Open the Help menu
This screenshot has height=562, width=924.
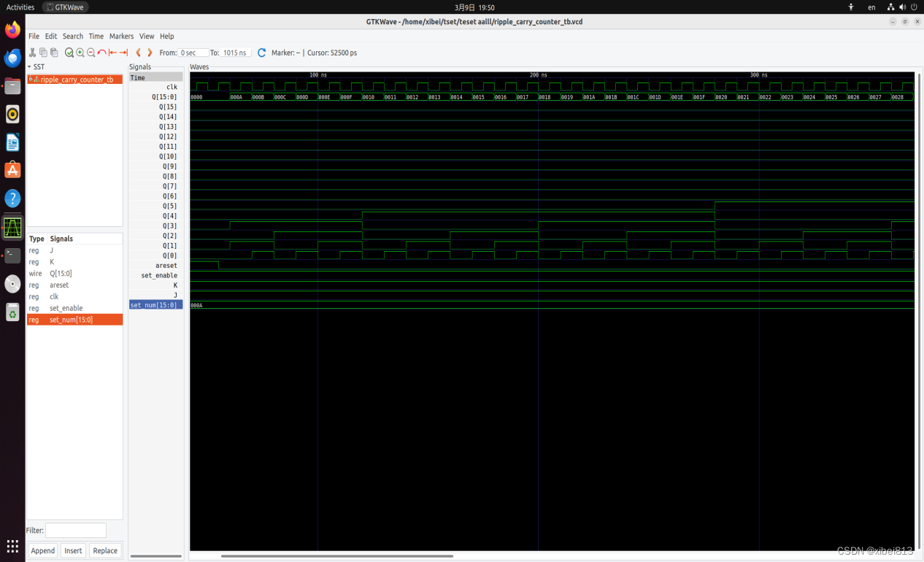tap(167, 36)
